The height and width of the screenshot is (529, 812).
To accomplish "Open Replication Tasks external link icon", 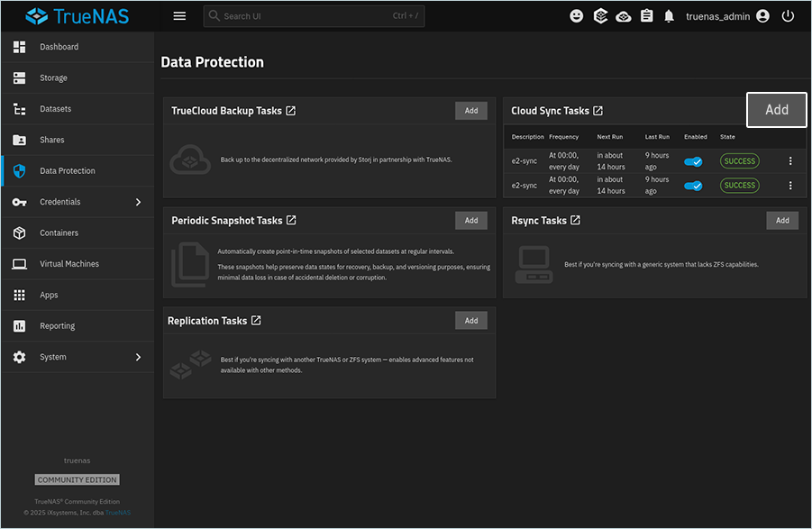I will [x=256, y=321].
